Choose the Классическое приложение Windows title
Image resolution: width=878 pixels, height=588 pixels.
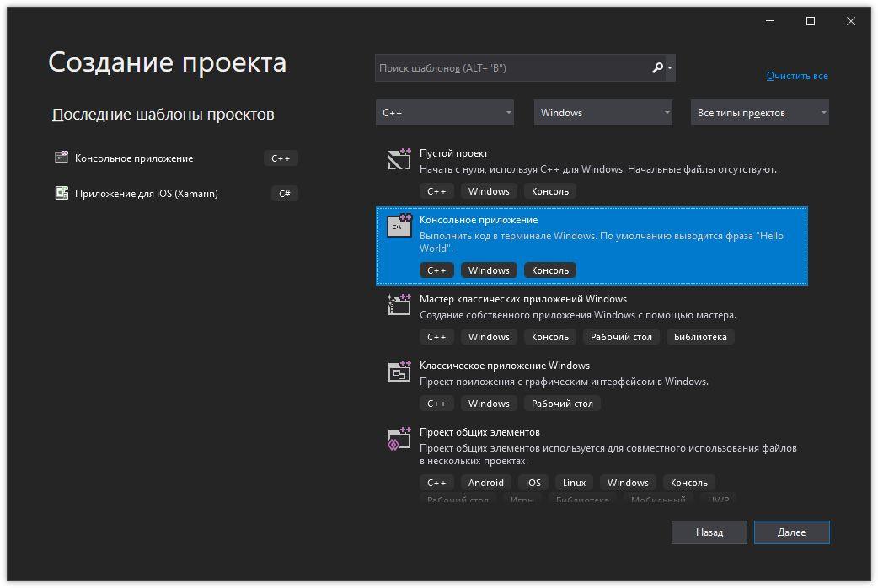tap(504, 366)
